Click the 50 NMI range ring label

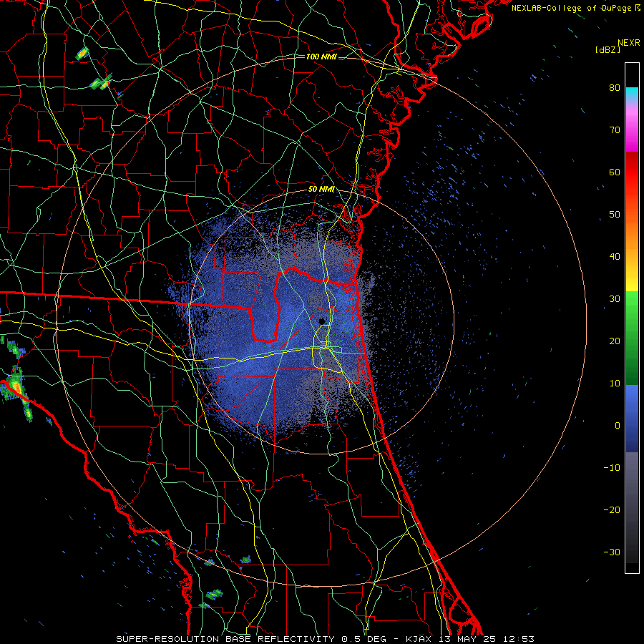click(x=321, y=190)
